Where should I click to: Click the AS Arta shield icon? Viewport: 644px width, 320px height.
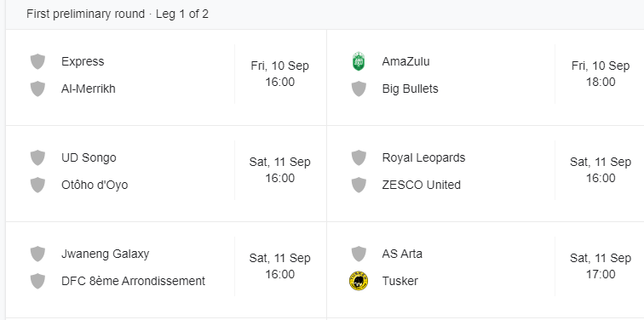point(359,254)
